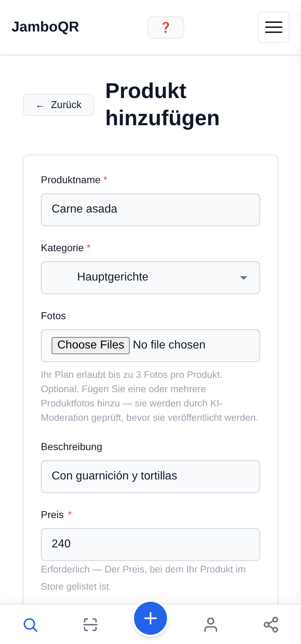The width and height of the screenshot is (301, 644).
Task: Click the Preis field showing 240
Action: tap(150, 545)
